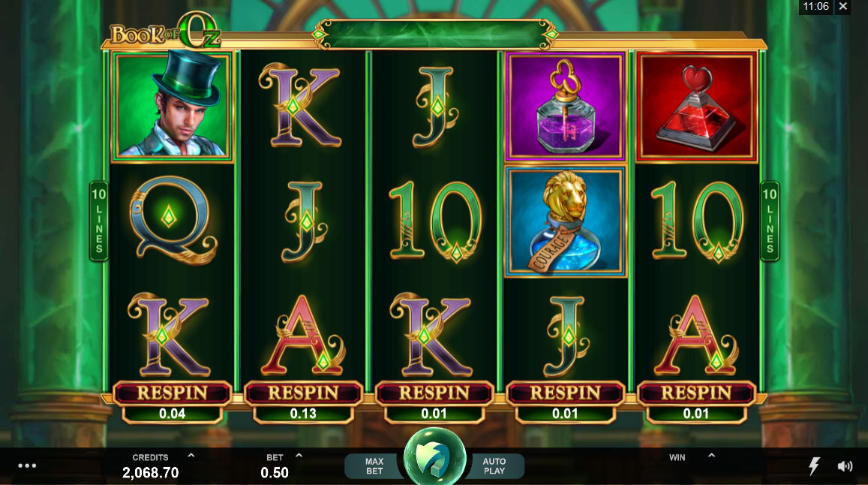Open the Auto Play option

coord(494,465)
